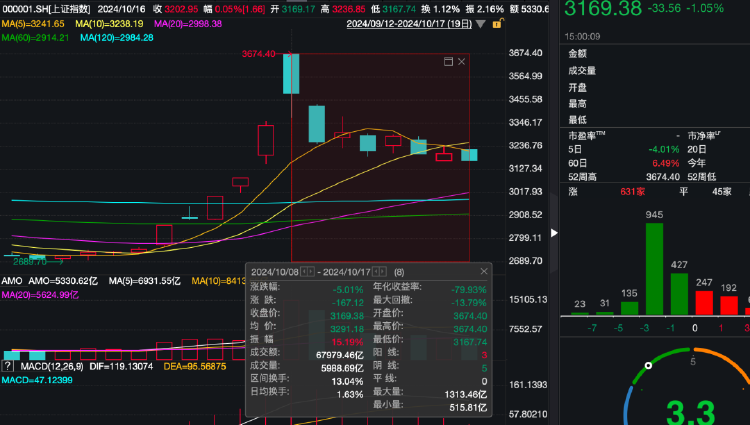Click the 247 red distribution bar
This screenshot has width=750, height=425.
(704, 303)
